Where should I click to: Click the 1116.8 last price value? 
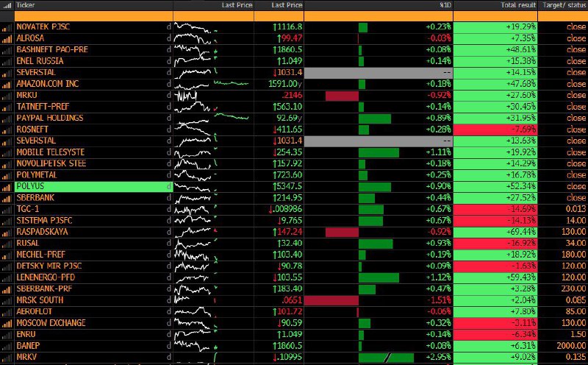click(x=287, y=27)
